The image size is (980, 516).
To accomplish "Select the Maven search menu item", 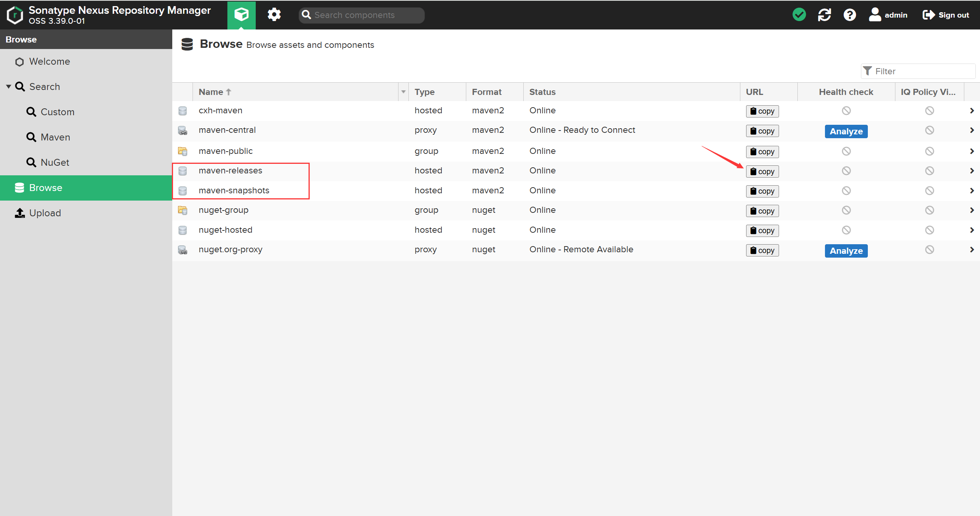I will 55,137.
